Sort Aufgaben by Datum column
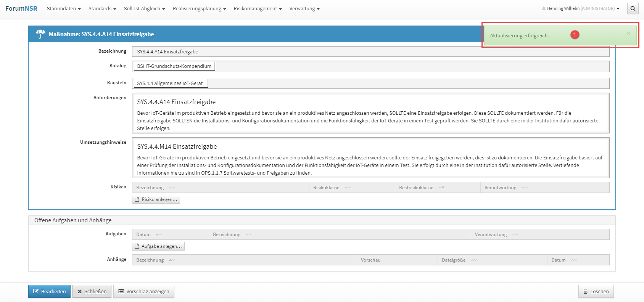The height and width of the screenshot is (302, 644). click(x=159, y=235)
